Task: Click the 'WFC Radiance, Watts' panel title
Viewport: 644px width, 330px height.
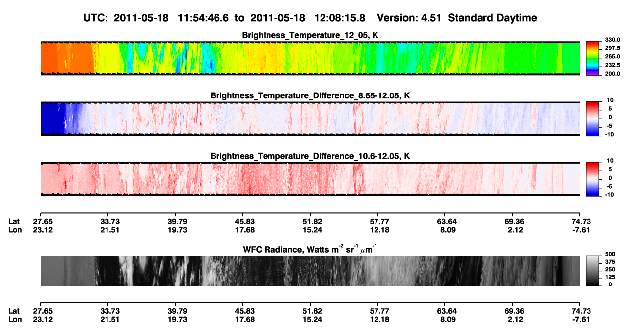Action: coord(310,249)
